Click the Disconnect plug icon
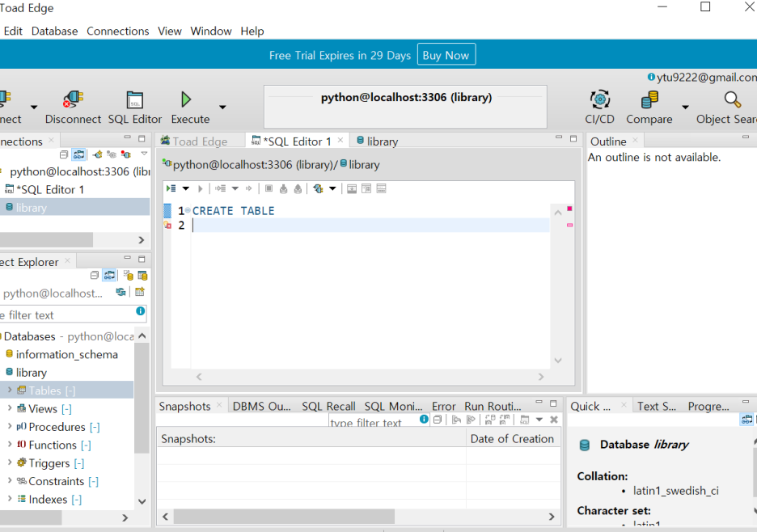This screenshot has width=757, height=532. tap(73, 99)
